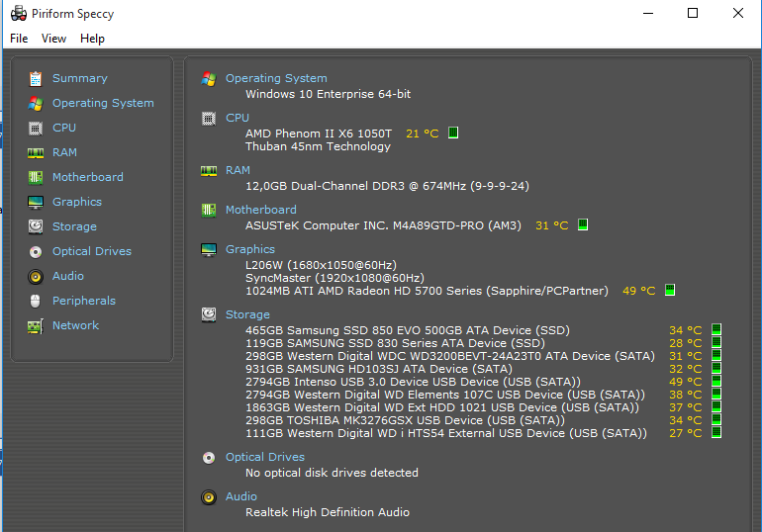Click the Storage heading link in summary
The height and width of the screenshot is (532, 762).
pyautogui.click(x=247, y=314)
